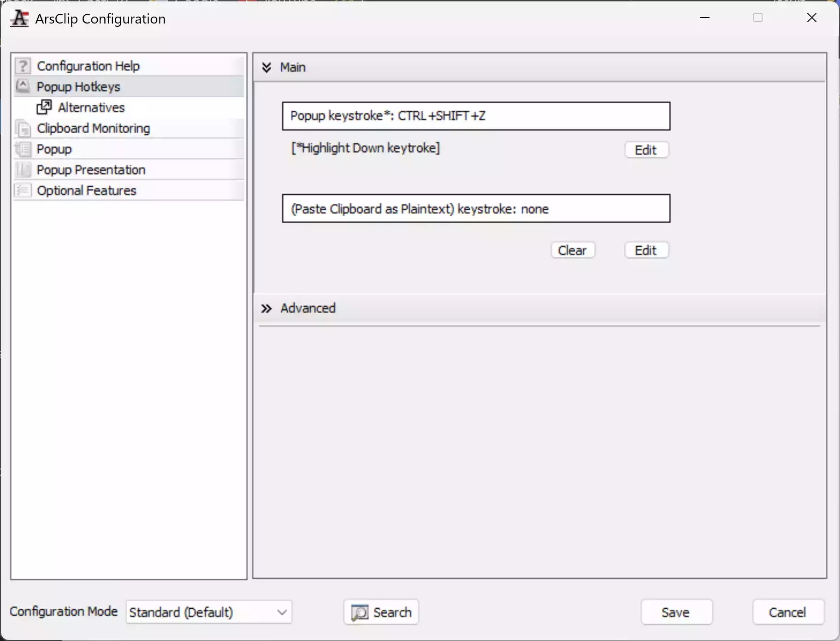The height and width of the screenshot is (641, 840).
Task: Click the Clipboard Monitoring page icon
Action: click(x=23, y=128)
